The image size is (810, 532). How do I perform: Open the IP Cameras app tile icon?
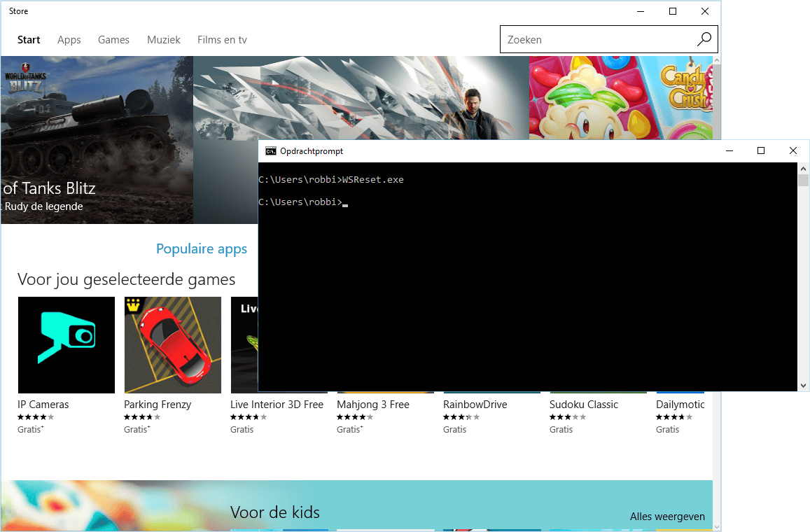pyautogui.click(x=66, y=345)
